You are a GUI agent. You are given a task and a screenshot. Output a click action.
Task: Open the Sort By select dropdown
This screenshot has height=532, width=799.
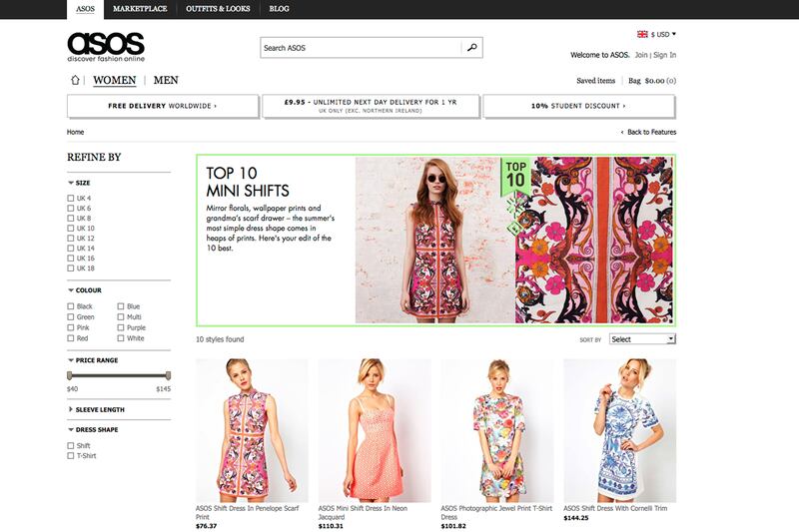point(642,339)
